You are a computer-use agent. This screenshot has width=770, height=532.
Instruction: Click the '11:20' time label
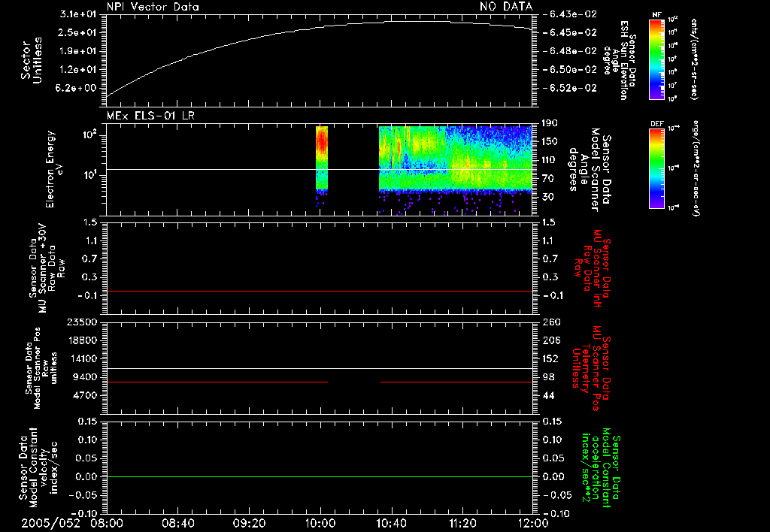click(462, 523)
